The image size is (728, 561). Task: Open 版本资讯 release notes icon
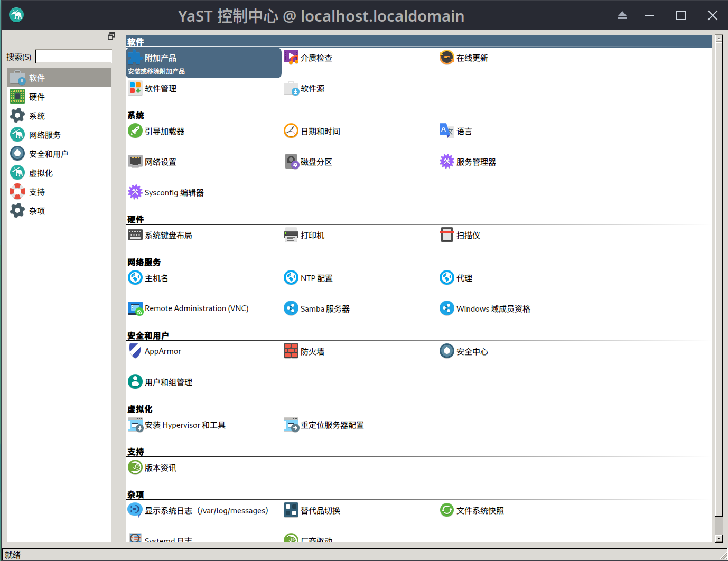pos(135,467)
